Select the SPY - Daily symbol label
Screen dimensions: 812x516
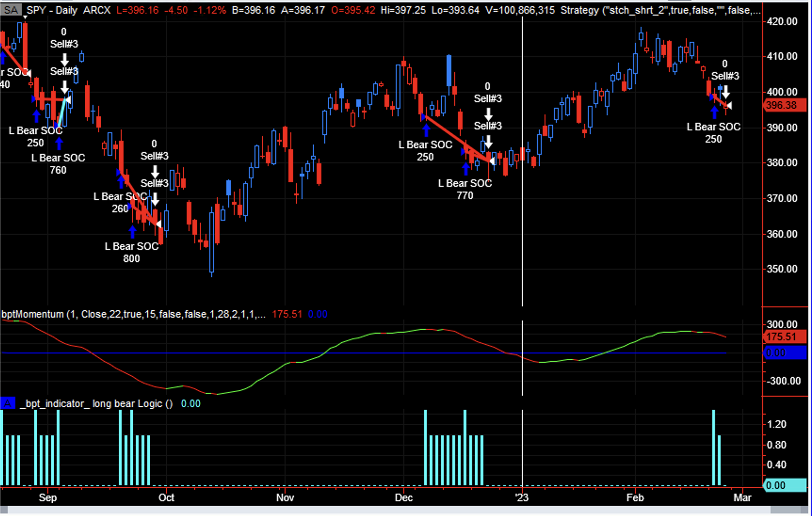click(x=51, y=10)
